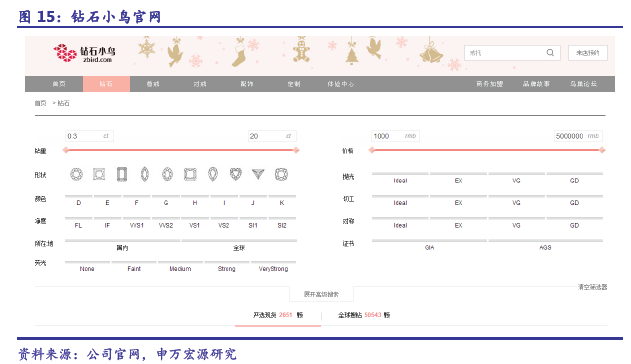Open the 钻石 navigation tab
The width and height of the screenshot is (631, 364).
click(x=106, y=84)
